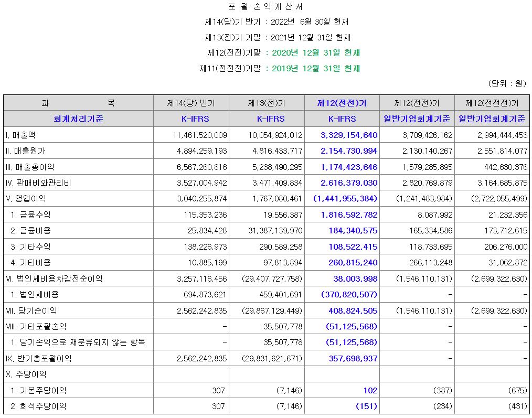
Task: Click the blue value 357,698,937
Action: tap(353, 358)
